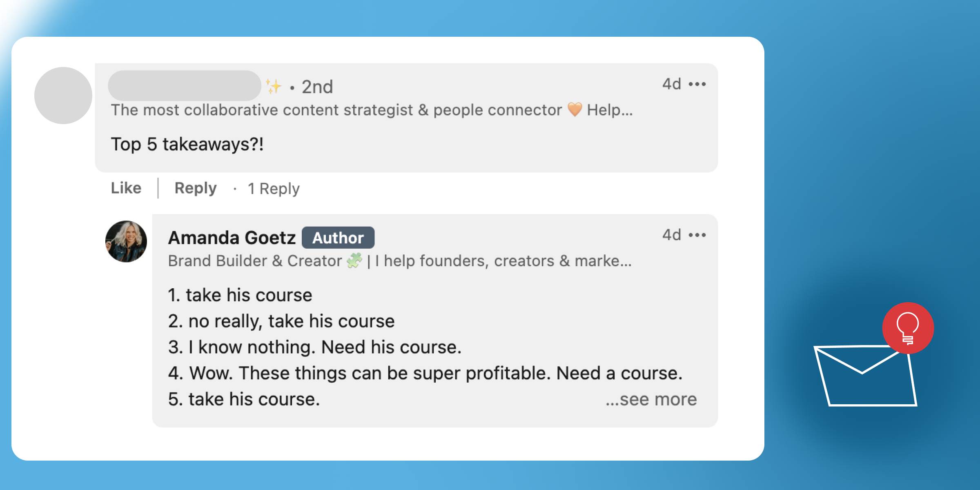Click the red lightbulb badge icon

click(x=908, y=328)
